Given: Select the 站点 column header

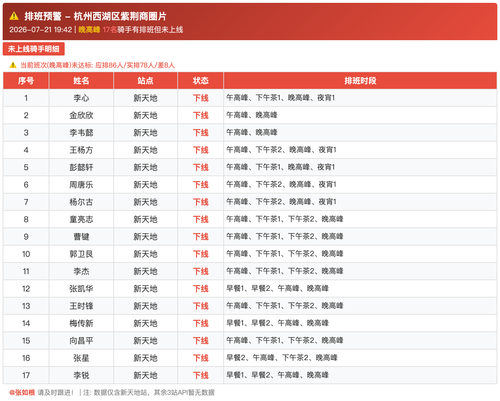Looking at the screenshot, I should tap(145, 81).
